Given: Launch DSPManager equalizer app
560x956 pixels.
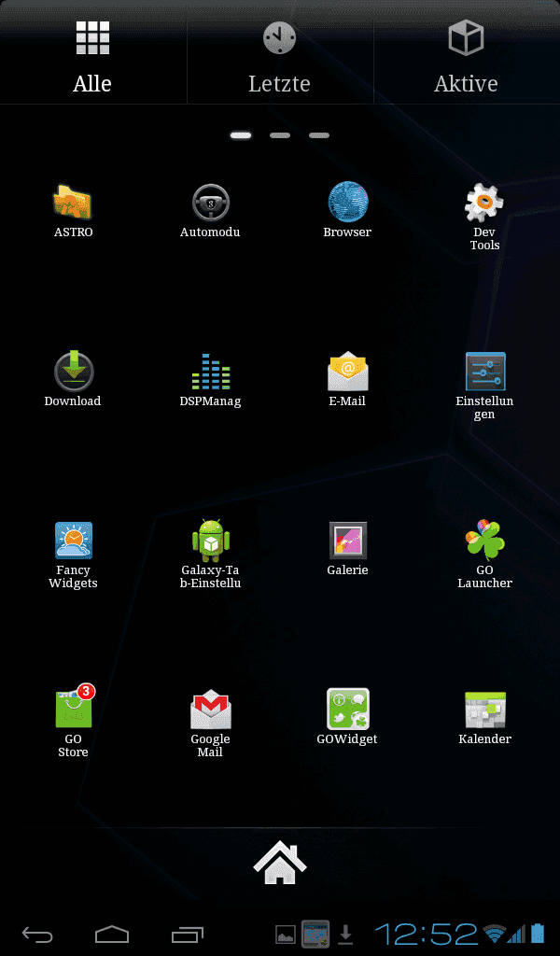Looking at the screenshot, I should (x=210, y=372).
